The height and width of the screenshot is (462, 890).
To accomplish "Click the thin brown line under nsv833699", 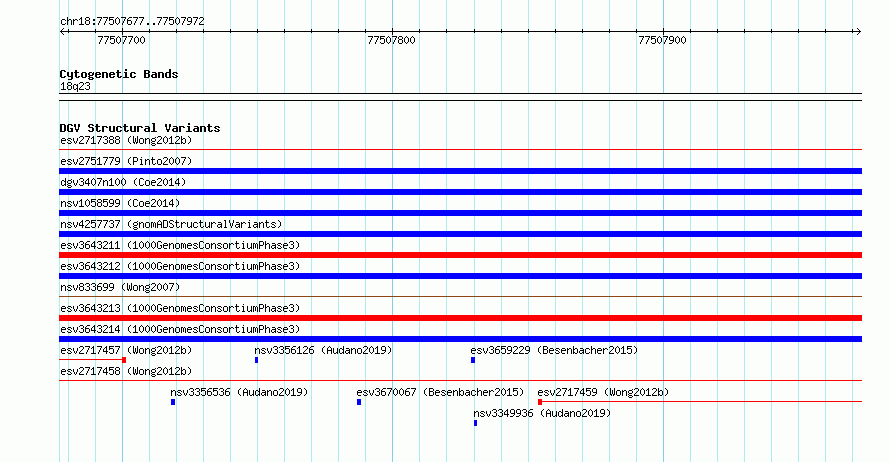I will tap(460, 296).
